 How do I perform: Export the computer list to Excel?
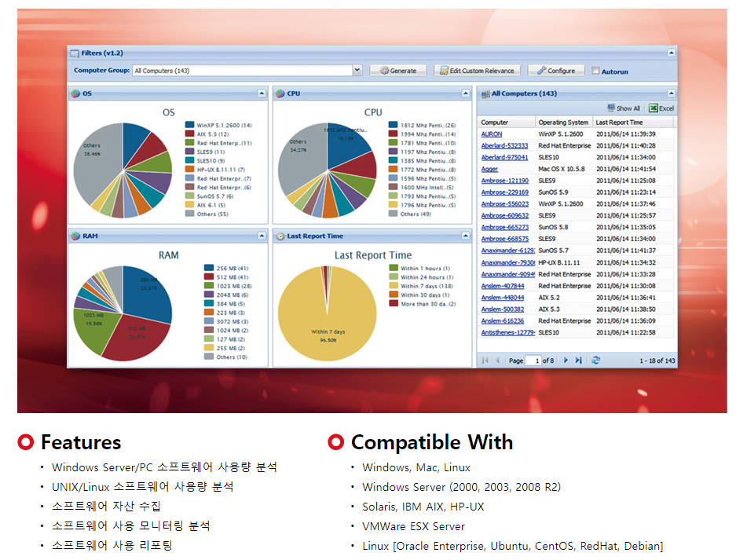coord(661,108)
